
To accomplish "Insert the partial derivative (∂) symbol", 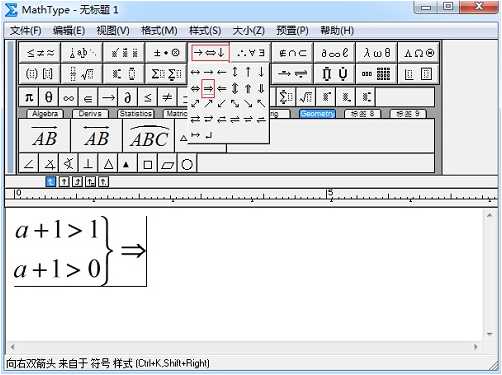I will (127, 97).
